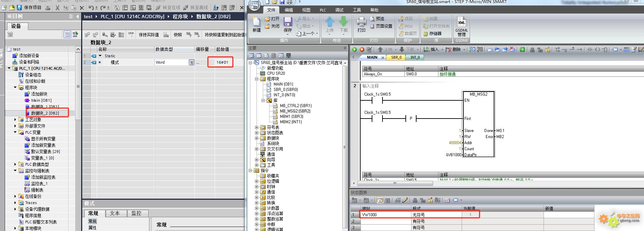Click the open project icon in TIA Portal

tap(12, 7)
